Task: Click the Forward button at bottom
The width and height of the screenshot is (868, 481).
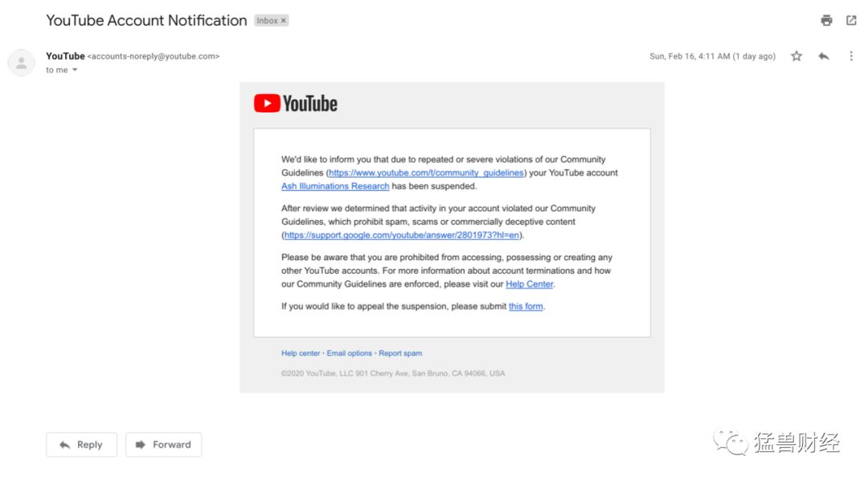Action: [x=164, y=445]
